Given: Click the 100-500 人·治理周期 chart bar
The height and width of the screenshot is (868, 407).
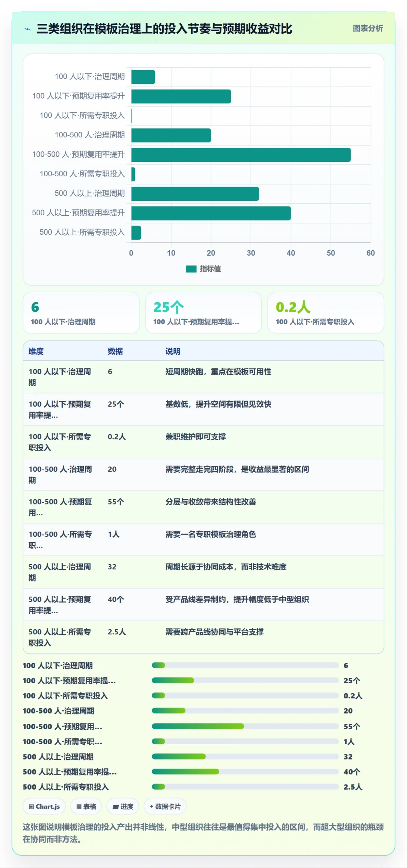Looking at the screenshot, I should click(x=171, y=135).
